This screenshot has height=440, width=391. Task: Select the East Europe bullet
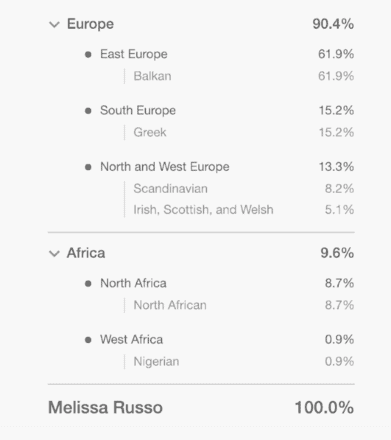coord(88,54)
